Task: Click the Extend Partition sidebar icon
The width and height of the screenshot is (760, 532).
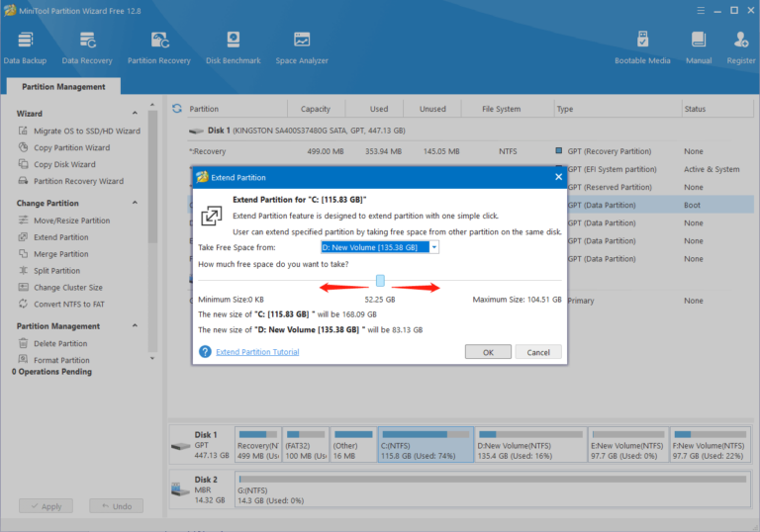Action: (x=23, y=237)
